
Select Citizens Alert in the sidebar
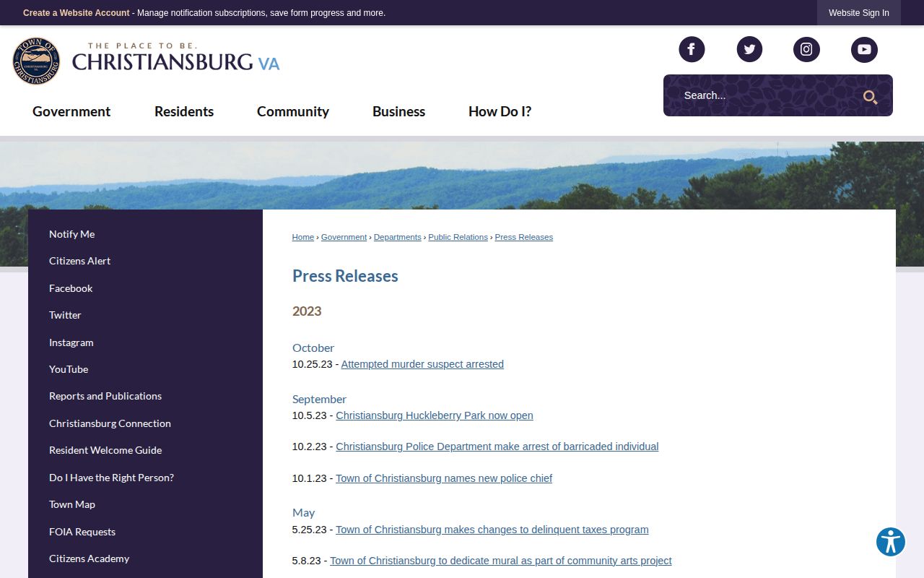[x=79, y=261]
